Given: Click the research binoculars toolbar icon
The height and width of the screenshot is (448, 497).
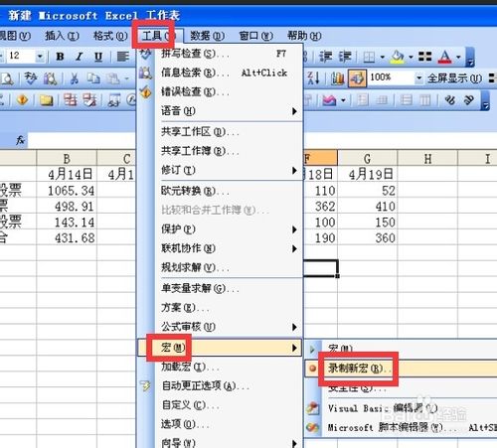Looking at the screenshot, I should point(50,78).
